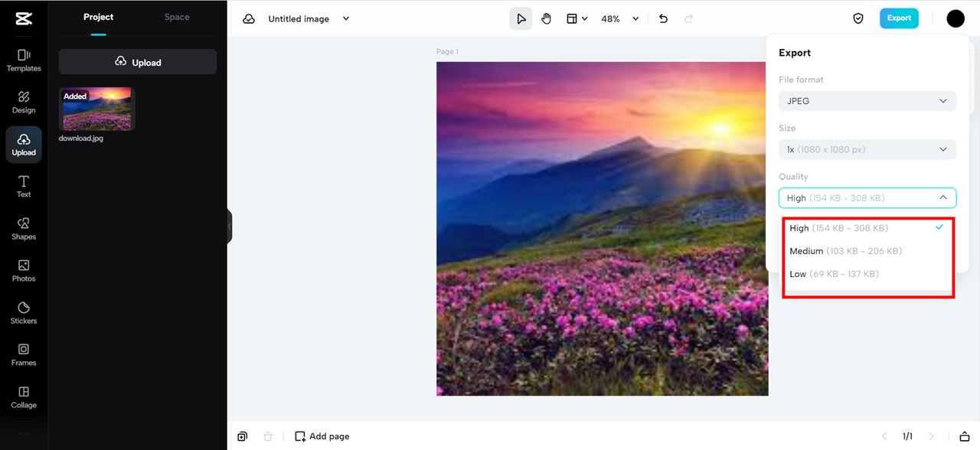980x450 pixels.
Task: Undo the last action
Action: click(663, 19)
